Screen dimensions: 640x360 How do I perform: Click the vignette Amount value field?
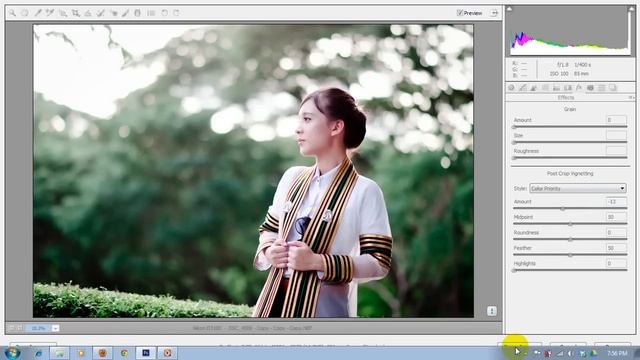click(x=616, y=202)
